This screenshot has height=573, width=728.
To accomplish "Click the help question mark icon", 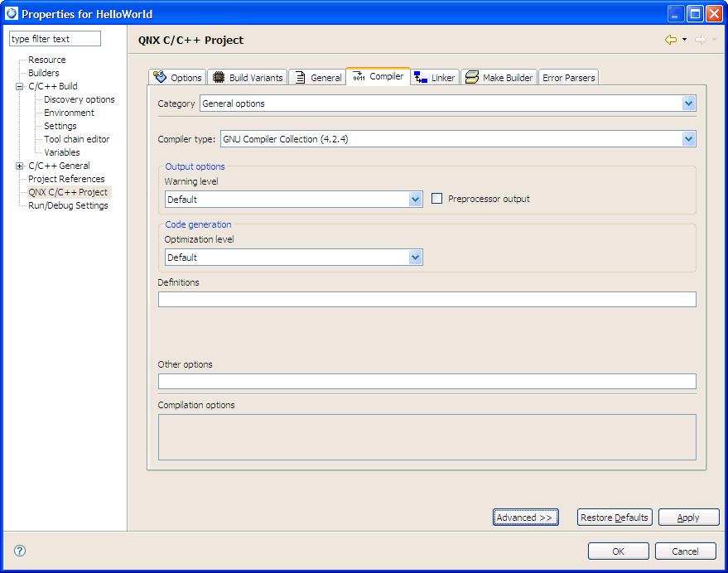I will (x=20, y=551).
